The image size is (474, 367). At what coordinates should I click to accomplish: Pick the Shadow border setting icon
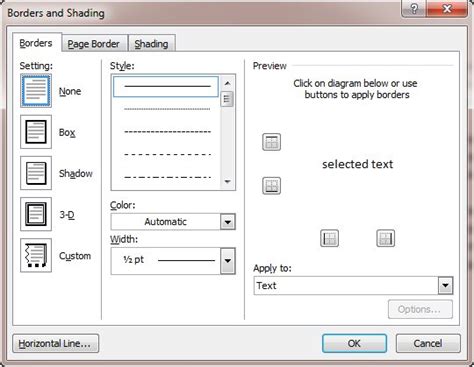[36, 173]
